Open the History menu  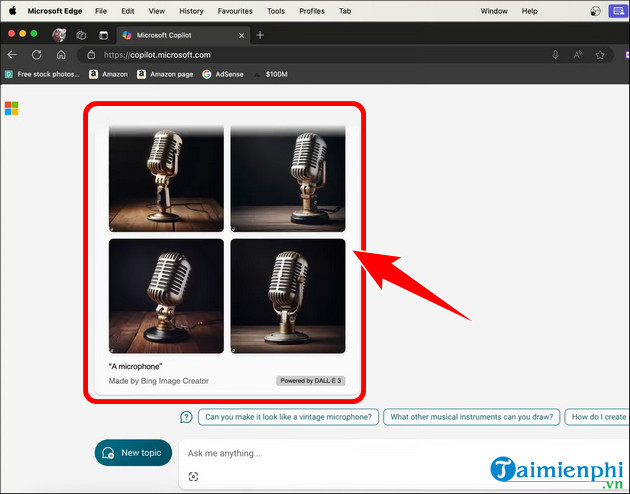pos(191,11)
